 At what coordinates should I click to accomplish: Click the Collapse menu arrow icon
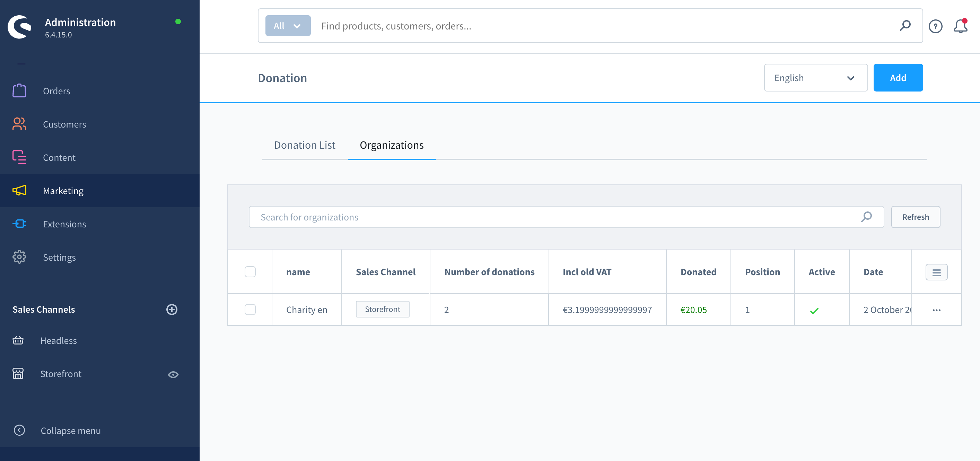pyautogui.click(x=19, y=430)
